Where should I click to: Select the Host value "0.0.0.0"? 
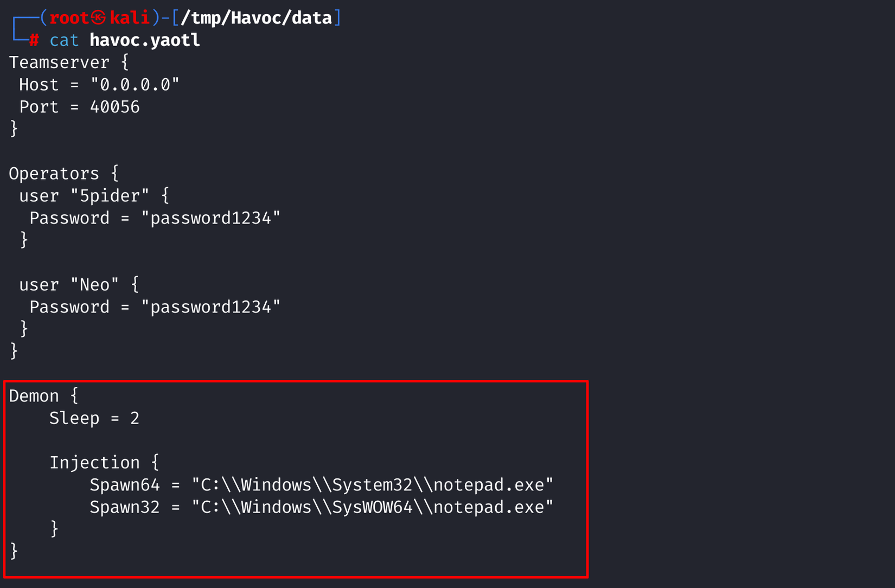click(x=135, y=85)
